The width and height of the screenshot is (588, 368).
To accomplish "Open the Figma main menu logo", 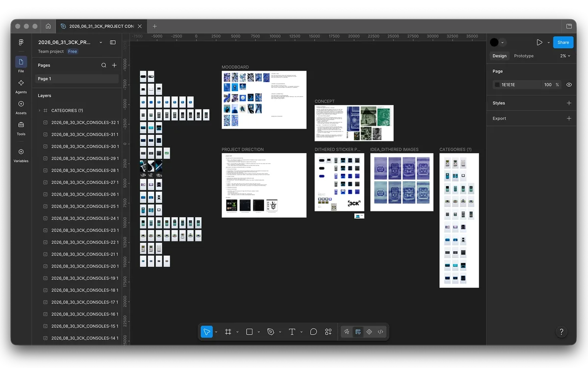I will 21,43.
